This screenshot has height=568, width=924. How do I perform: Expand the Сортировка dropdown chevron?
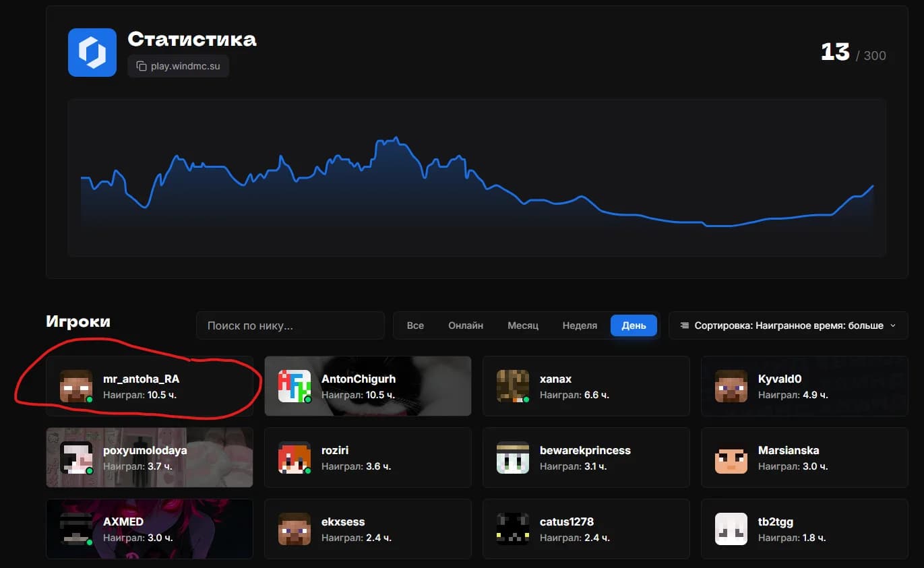[893, 325]
